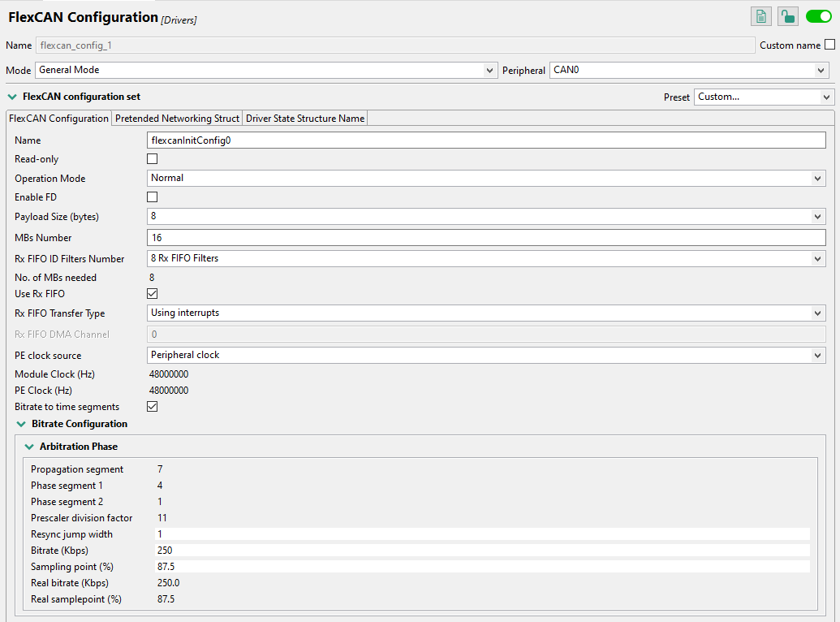
Task: Open the component documentation icon
Action: [x=761, y=16]
